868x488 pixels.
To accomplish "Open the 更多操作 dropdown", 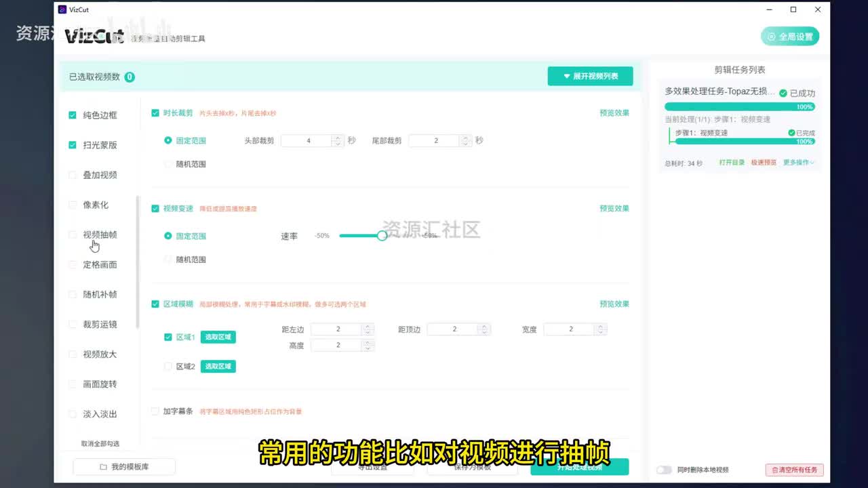I will coord(799,163).
